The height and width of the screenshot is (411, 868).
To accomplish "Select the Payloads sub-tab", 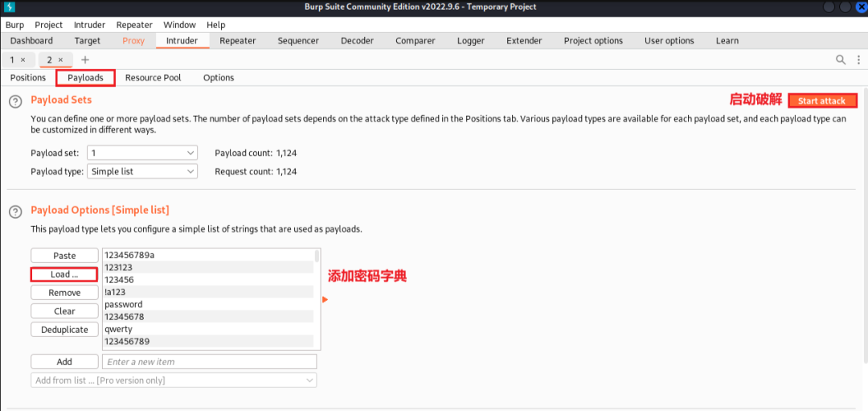I will coord(86,78).
